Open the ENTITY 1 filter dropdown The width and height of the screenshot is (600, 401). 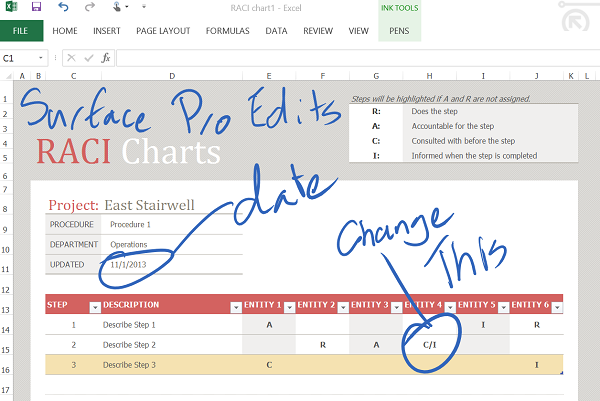coord(290,307)
